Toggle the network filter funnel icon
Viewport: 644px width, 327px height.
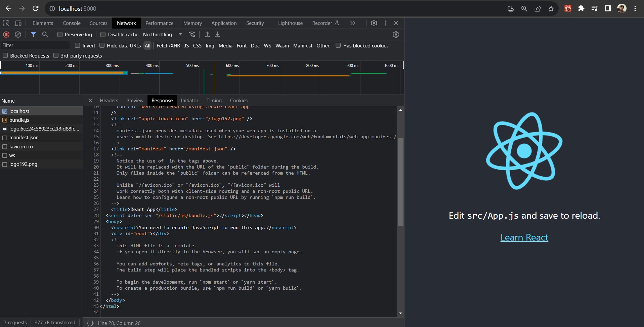point(33,34)
